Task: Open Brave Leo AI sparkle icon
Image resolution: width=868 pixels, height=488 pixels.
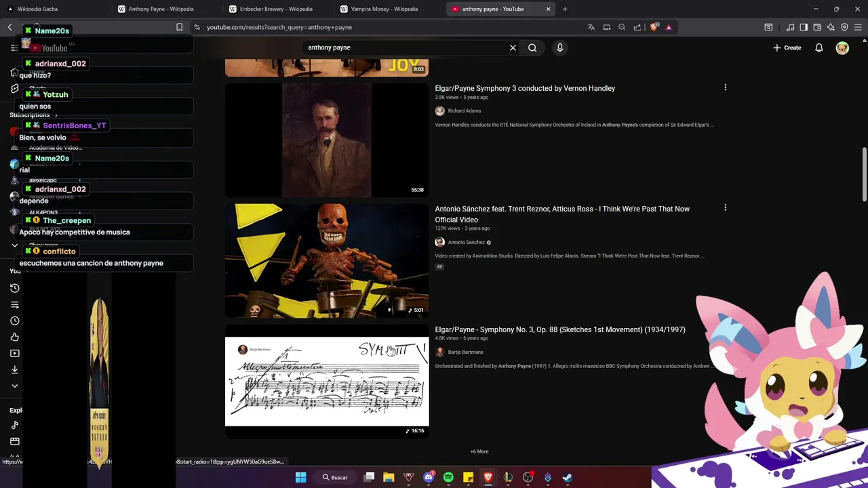Action: point(831,27)
